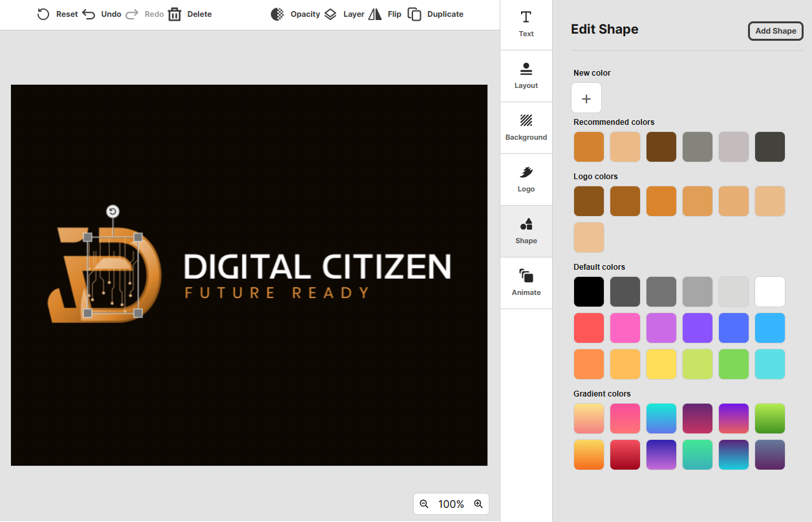Select the Shape panel tab
The image size is (812, 522).
(526, 232)
